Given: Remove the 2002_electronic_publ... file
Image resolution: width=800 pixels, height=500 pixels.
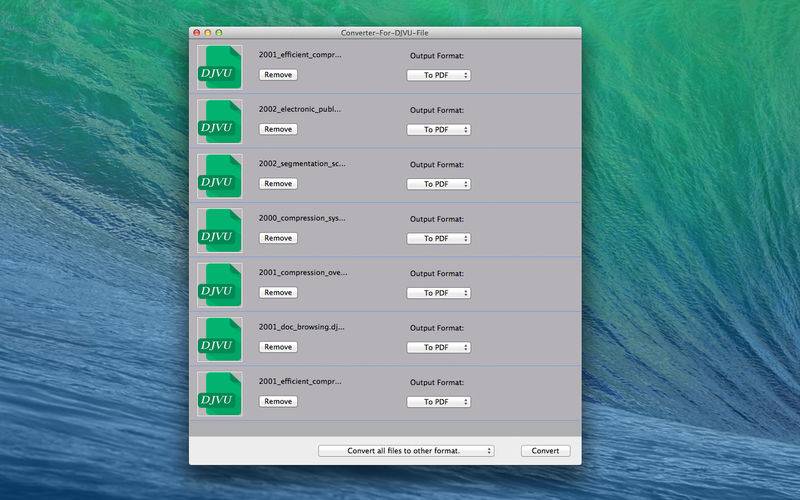Looking at the screenshot, I should 278,129.
